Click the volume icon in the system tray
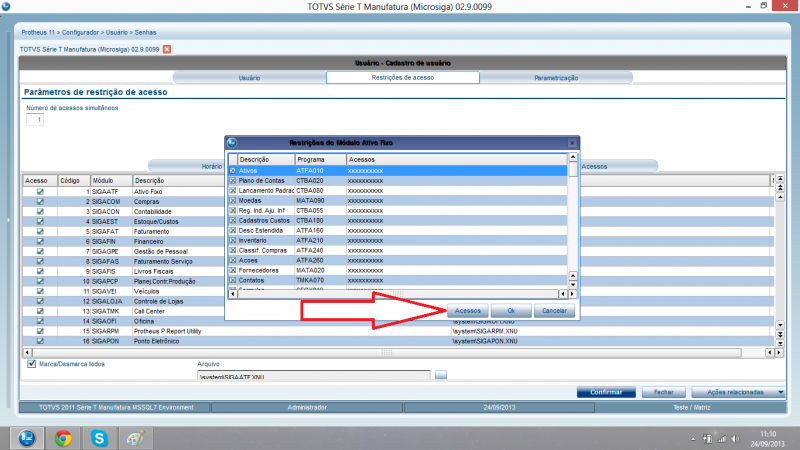The height and width of the screenshot is (450, 800). coord(735,439)
